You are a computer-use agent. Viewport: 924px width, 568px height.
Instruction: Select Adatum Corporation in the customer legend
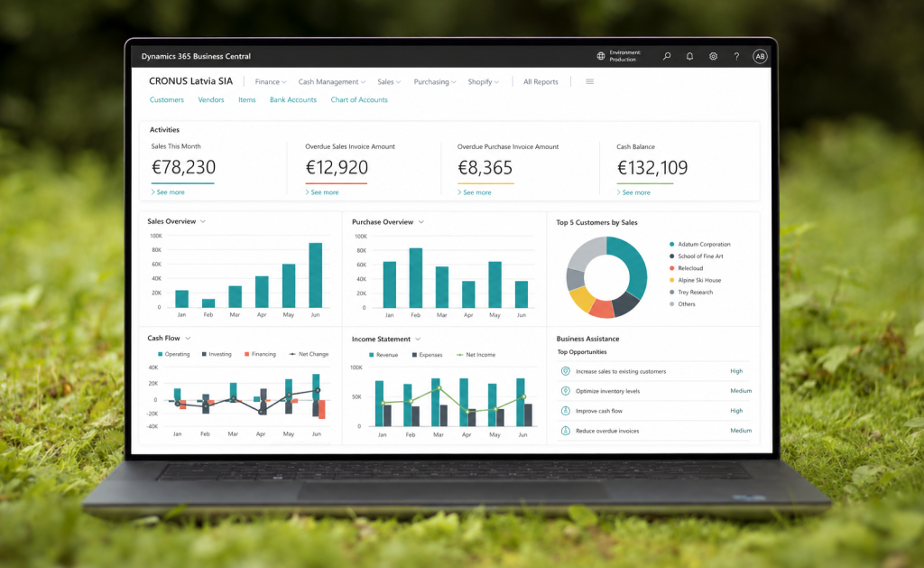(x=699, y=244)
